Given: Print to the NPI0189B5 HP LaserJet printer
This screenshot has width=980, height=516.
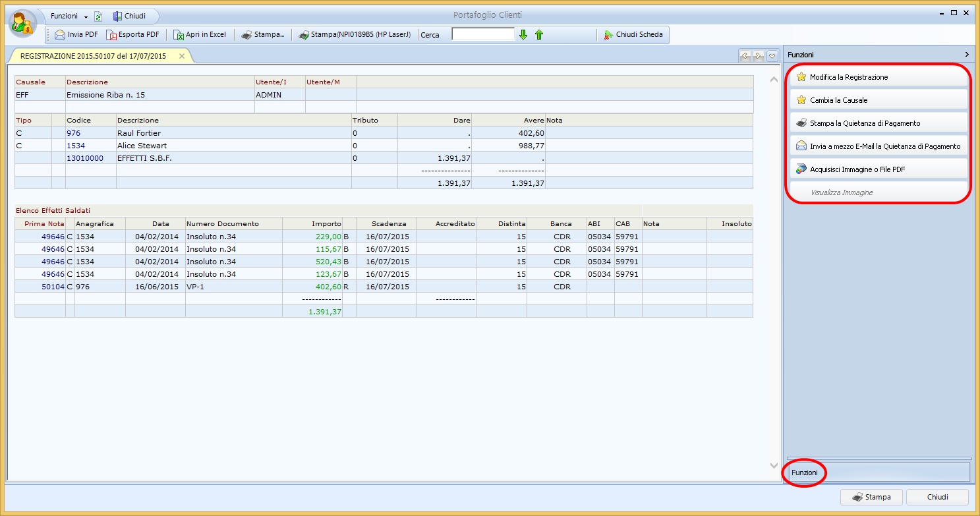Looking at the screenshot, I should point(355,35).
